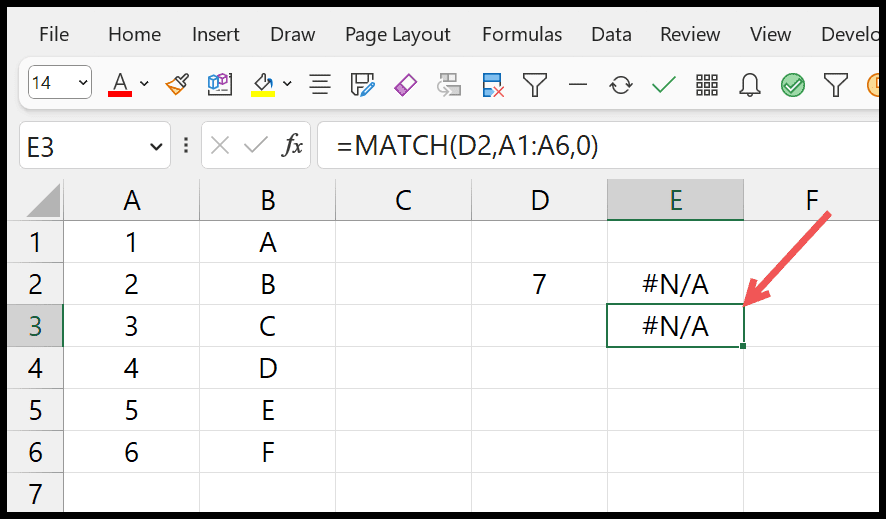Click the plain green checkmark icon
The height and width of the screenshot is (519, 886).
tap(663, 85)
